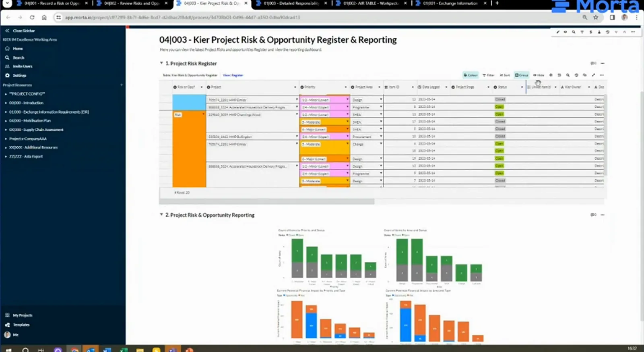Switch to 04|002 - Review Risks browser tab
644x352 pixels.
(132, 3)
